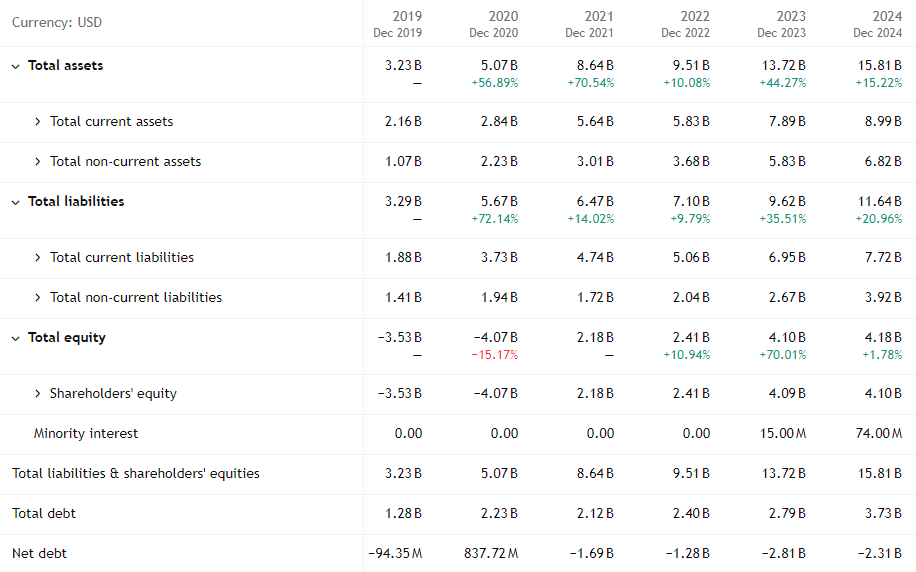Click the Minority interest row label

pyautogui.click(x=86, y=434)
